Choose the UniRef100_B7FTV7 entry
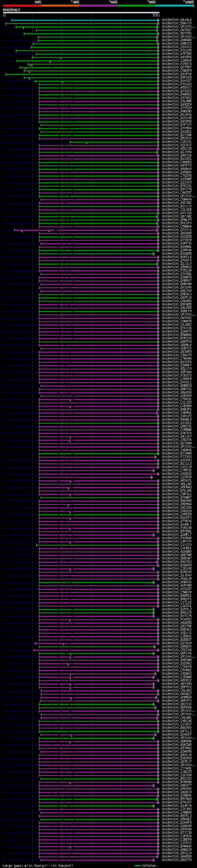 [177, 125]
